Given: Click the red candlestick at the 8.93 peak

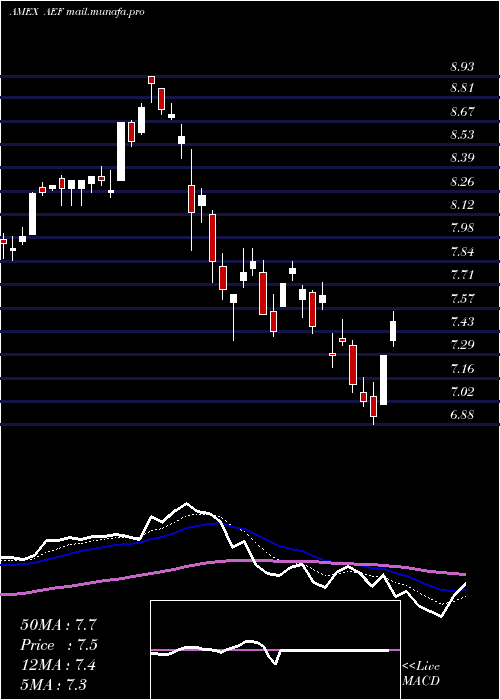Looking at the screenshot, I should click(151, 80).
